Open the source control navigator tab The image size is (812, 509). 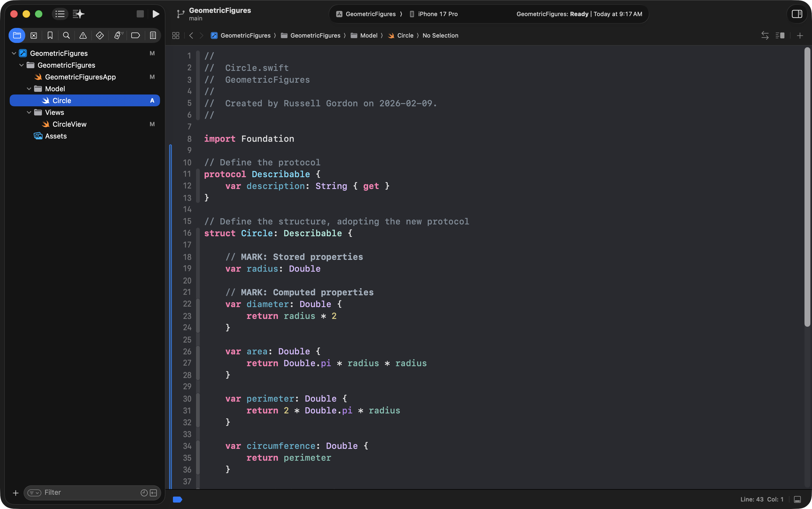[x=34, y=35]
